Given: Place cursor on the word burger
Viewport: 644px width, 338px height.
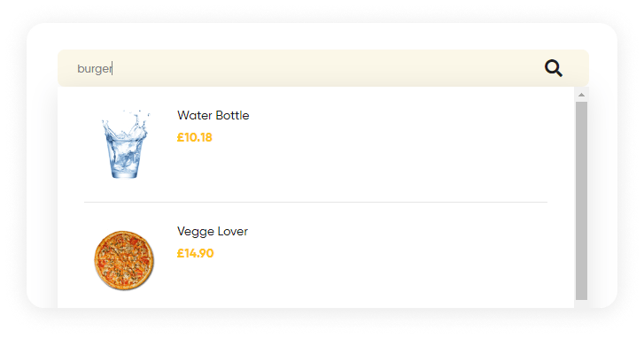Looking at the screenshot, I should coord(95,68).
